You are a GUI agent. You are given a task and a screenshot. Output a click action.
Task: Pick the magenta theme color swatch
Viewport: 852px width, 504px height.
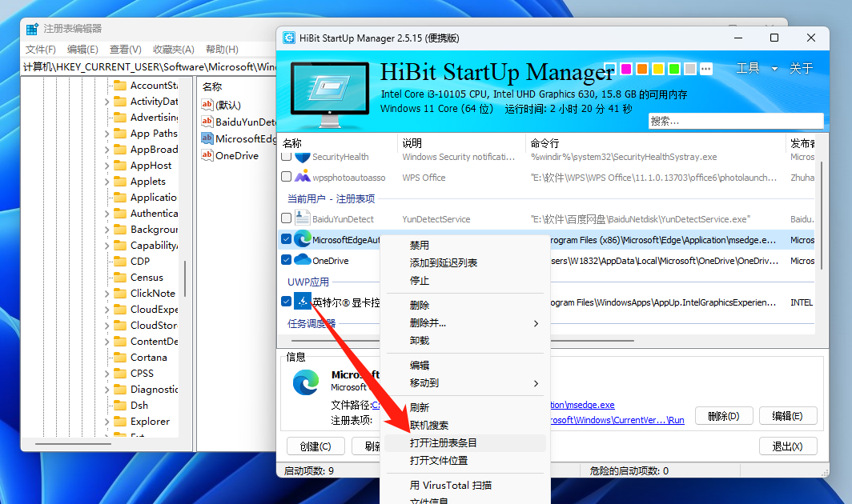626,69
